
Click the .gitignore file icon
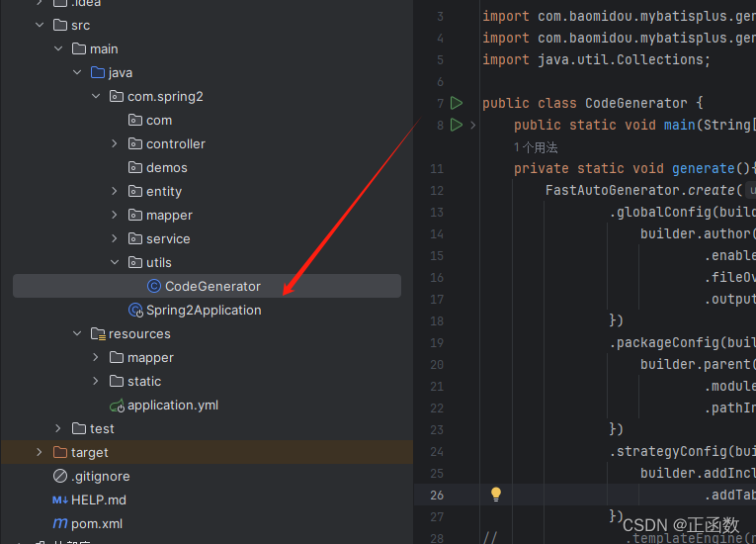click(59, 476)
